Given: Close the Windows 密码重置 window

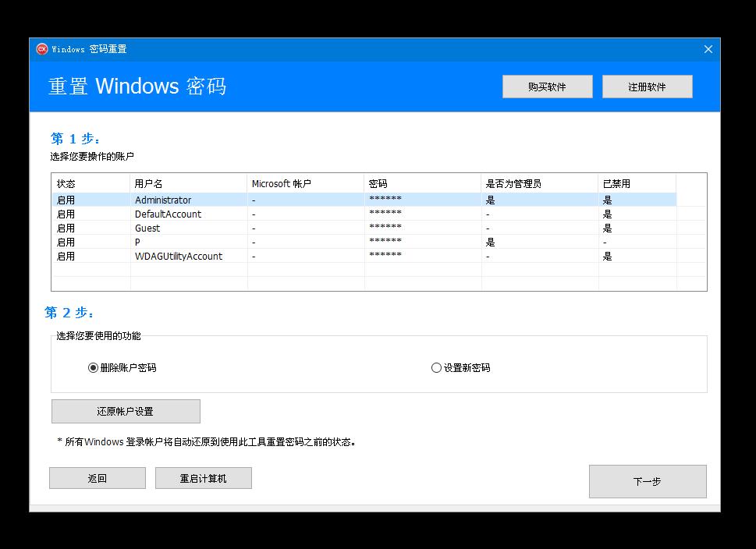Looking at the screenshot, I should [x=708, y=49].
